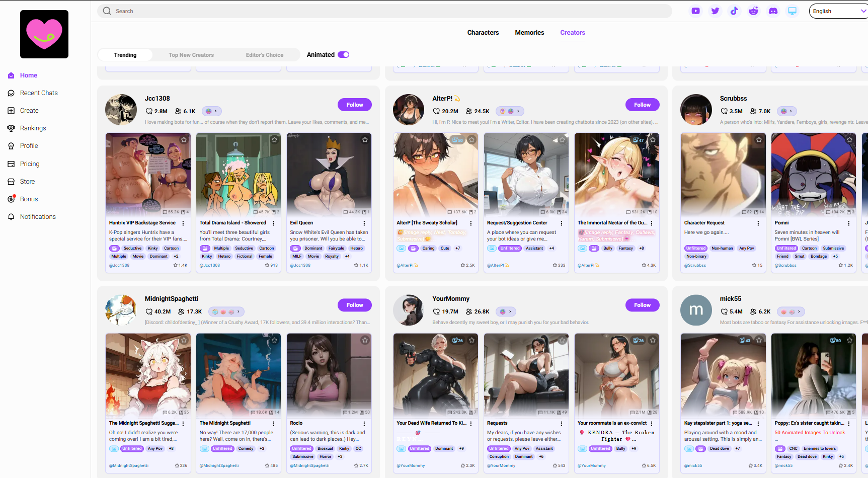Viewport: 868px width, 478px height.
Task: Open the @Scrubbss link under Character Request
Action: pos(695,265)
